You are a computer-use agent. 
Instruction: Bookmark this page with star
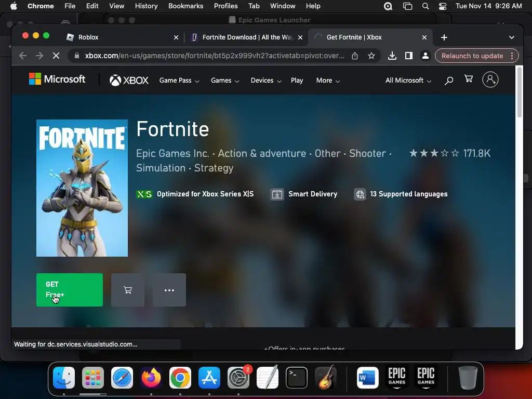click(371, 56)
